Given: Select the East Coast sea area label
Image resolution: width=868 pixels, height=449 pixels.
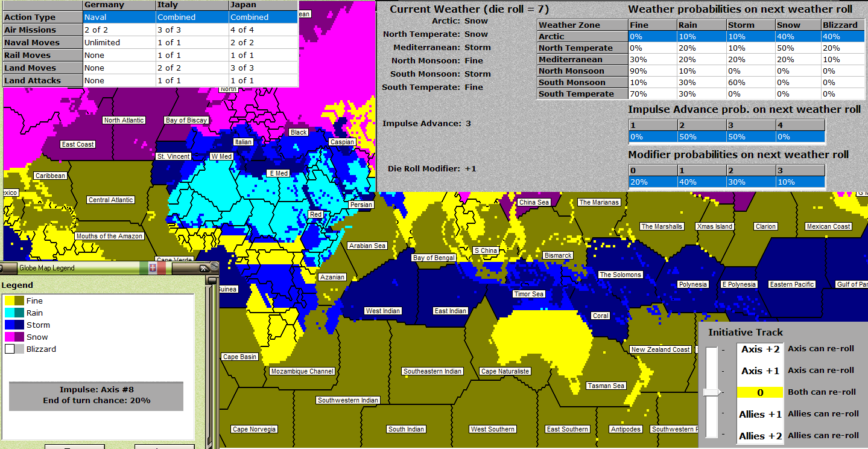Looking at the screenshot, I should coord(78,144).
